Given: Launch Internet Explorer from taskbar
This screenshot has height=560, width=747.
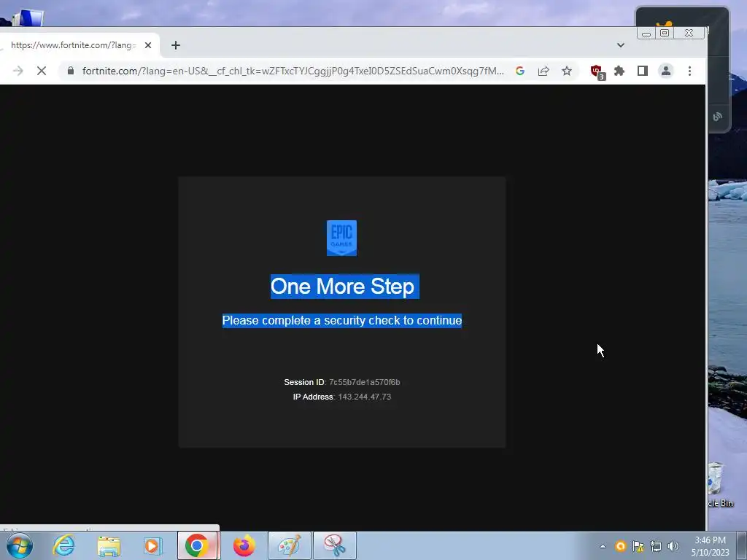Looking at the screenshot, I should (x=64, y=545).
